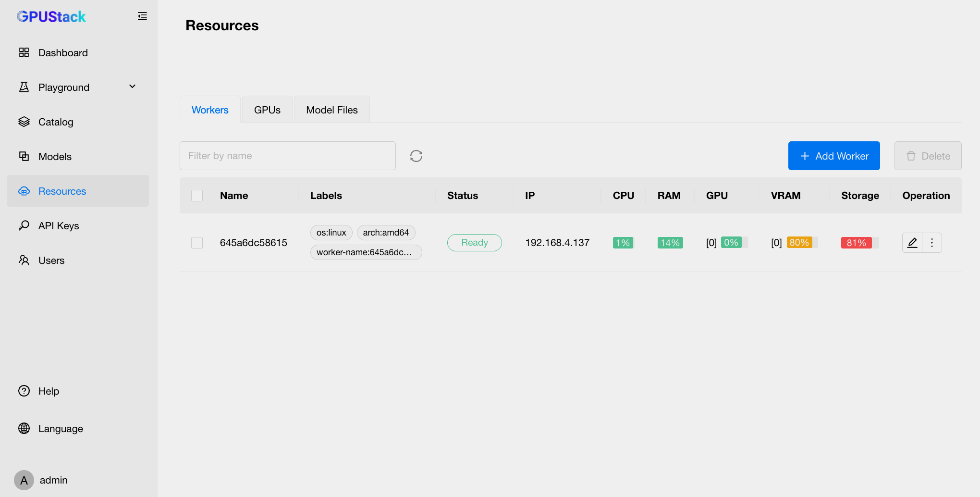
Task: Click worker name 645a6dc58615
Action: coord(254,243)
